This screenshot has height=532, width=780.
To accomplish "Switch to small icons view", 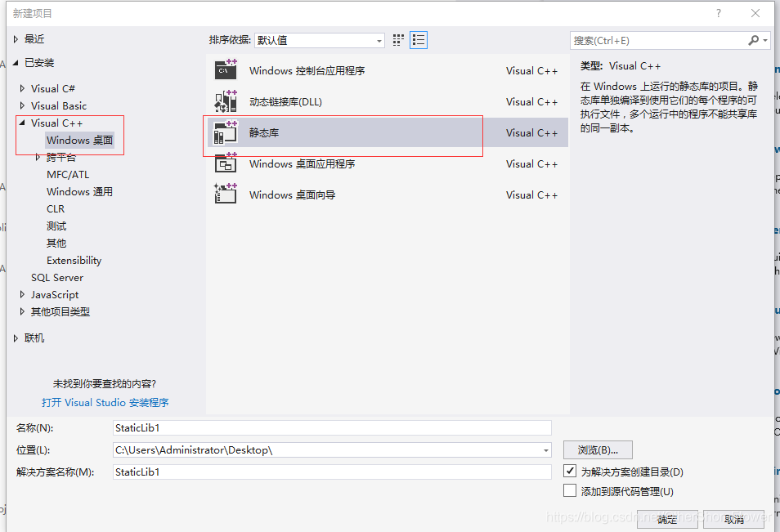I will click(x=398, y=40).
